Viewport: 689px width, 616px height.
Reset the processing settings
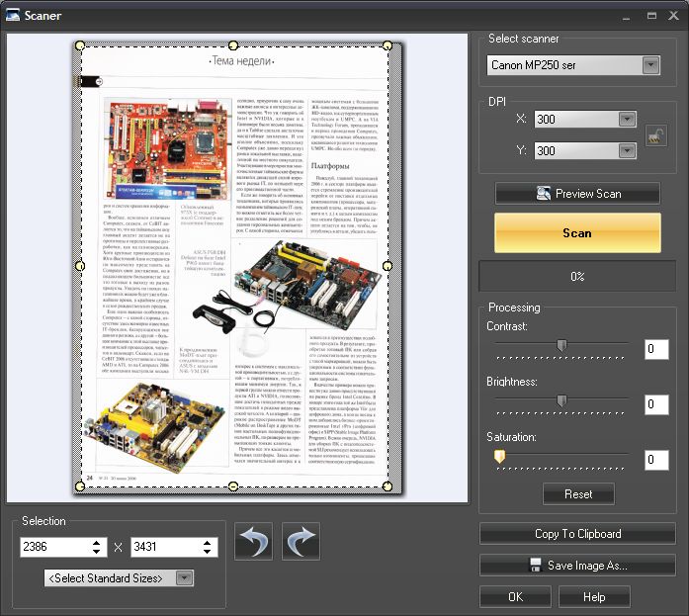point(577,493)
